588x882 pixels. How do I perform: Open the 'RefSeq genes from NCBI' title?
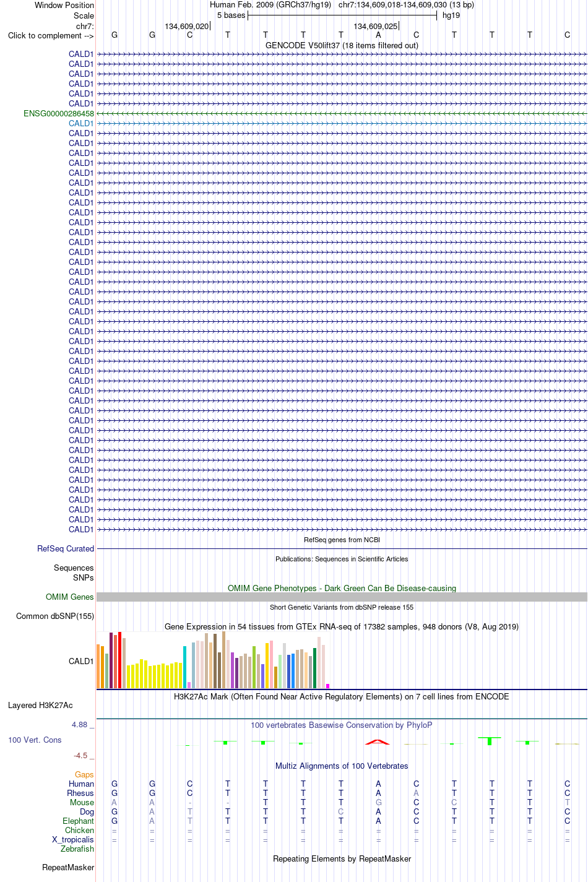342,540
